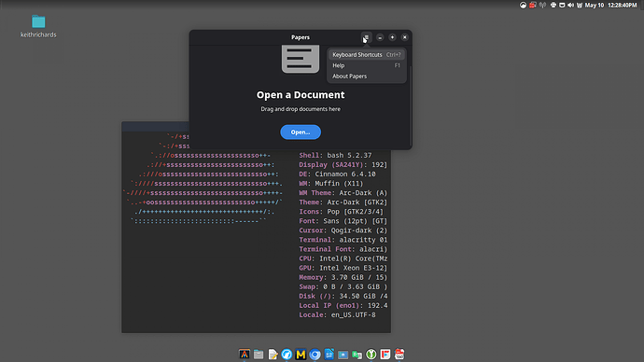The width and height of the screenshot is (644, 362).
Task: Click the volume speaker tray icon
Action: coord(570,6)
